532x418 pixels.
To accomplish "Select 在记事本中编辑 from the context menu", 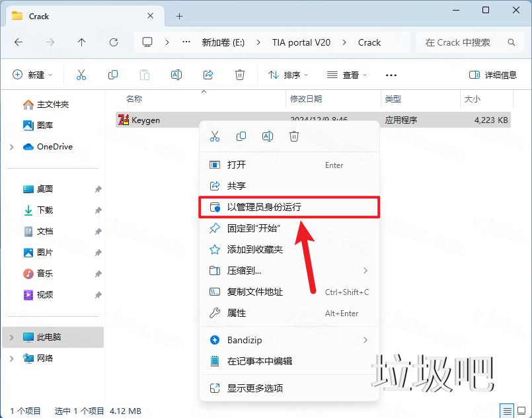I will [261, 360].
